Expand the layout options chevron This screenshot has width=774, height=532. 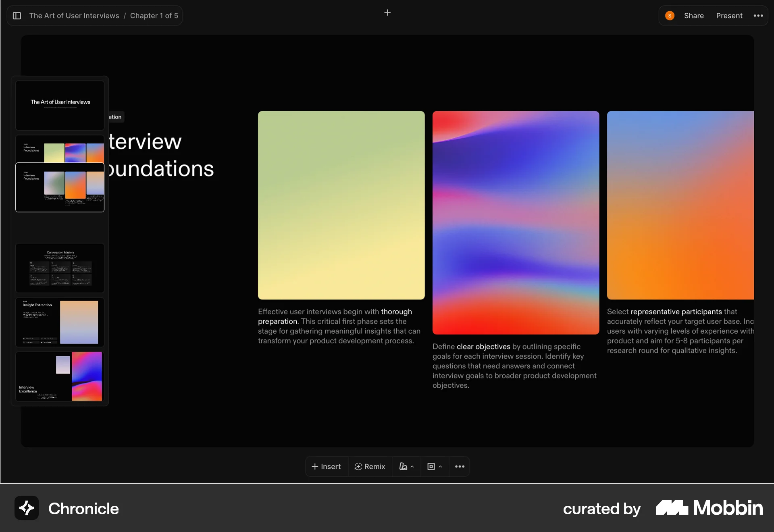(x=440, y=466)
